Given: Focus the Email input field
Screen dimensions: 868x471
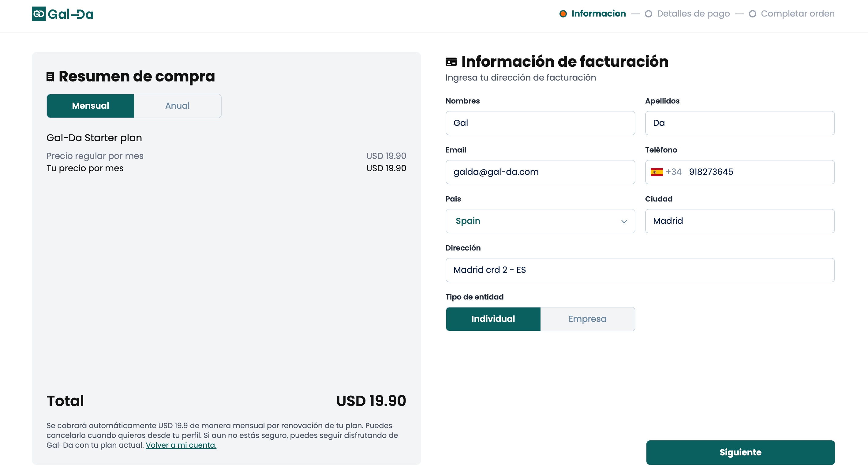Looking at the screenshot, I should pyautogui.click(x=540, y=172).
